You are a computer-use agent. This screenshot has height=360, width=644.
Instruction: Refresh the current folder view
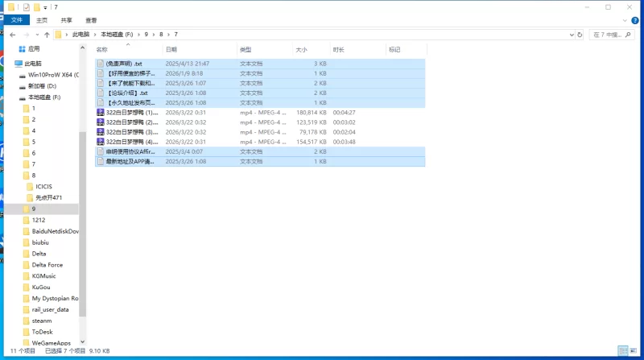click(580, 35)
